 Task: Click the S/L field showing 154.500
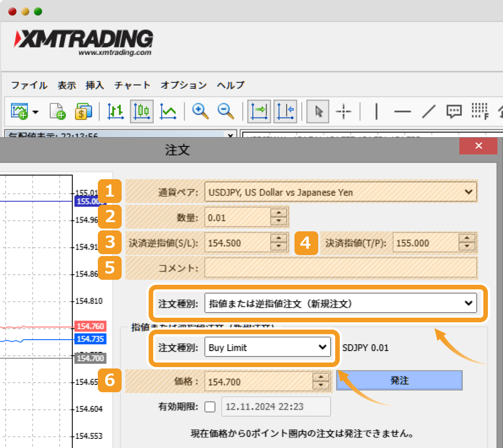coord(237,243)
